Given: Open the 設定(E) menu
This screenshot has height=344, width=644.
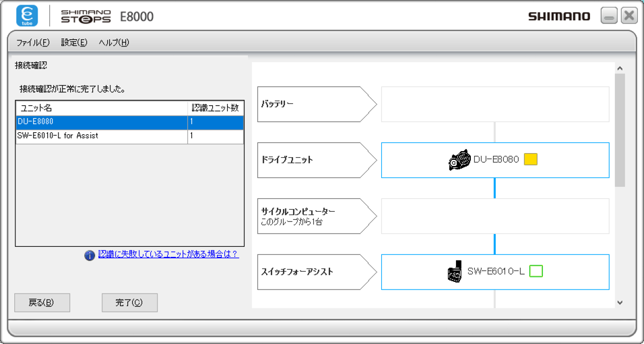Looking at the screenshot, I should pos(74,42).
